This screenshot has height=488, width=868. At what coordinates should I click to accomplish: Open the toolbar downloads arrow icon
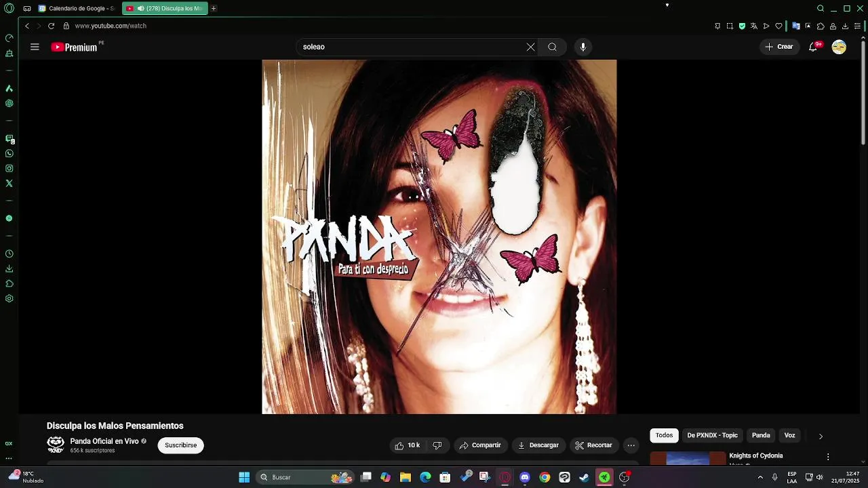845,26
